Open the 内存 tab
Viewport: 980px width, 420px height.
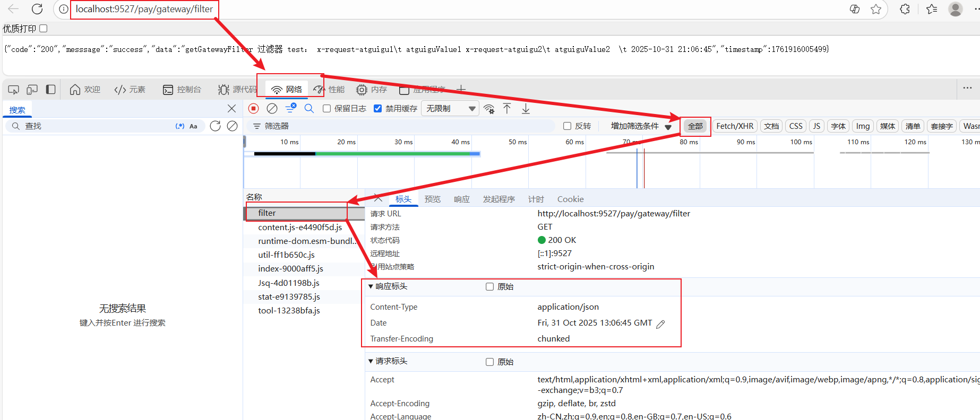(372, 90)
